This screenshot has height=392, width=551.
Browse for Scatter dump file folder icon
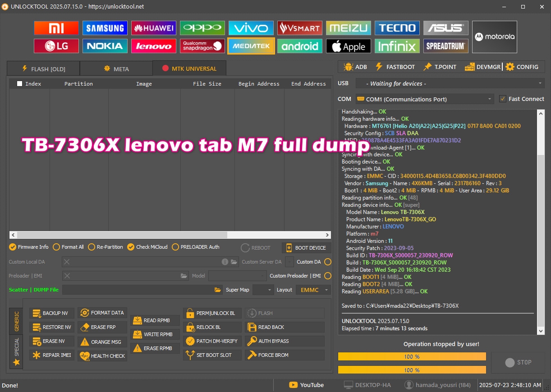pos(218,290)
